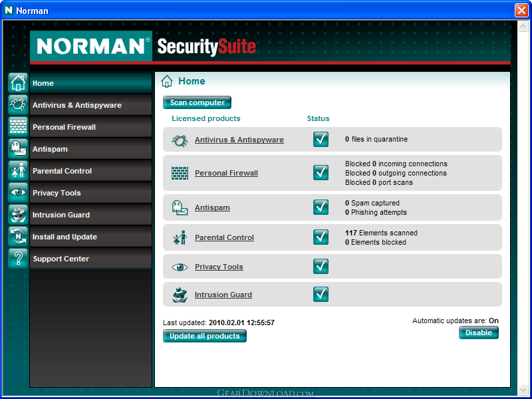Click the Support Center question mark icon

pos(18,259)
